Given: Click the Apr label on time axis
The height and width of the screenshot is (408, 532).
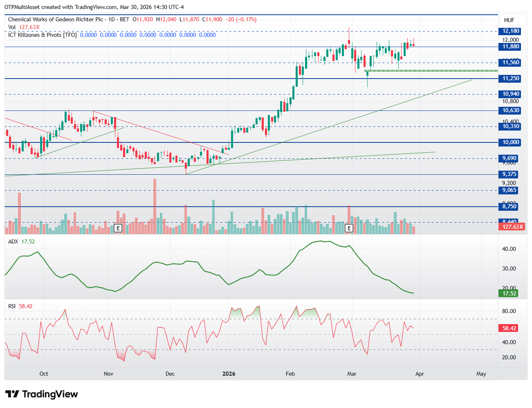Looking at the screenshot, I should [x=420, y=374].
